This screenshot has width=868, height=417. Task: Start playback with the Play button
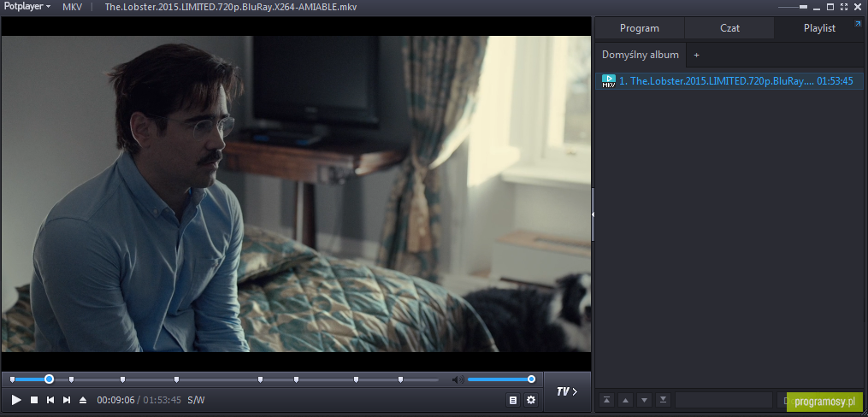tap(16, 399)
